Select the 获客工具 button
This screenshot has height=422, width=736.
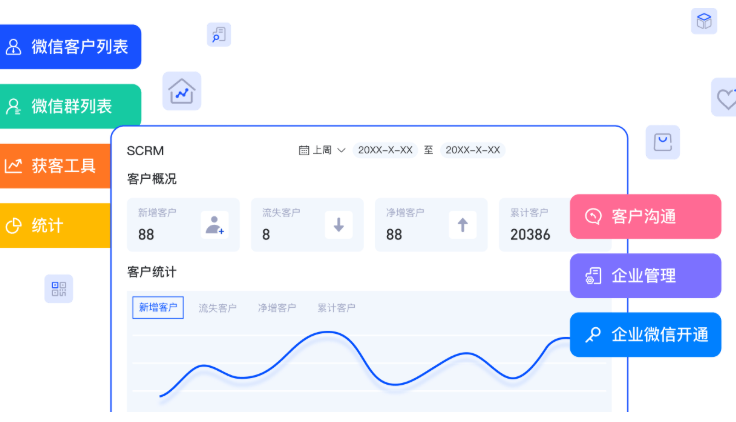(x=55, y=166)
